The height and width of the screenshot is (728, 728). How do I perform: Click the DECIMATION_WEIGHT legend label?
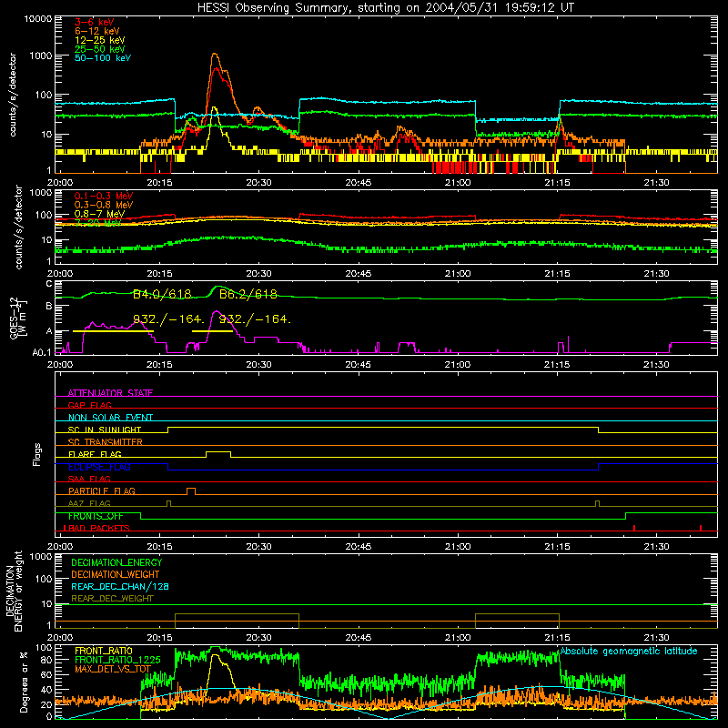tap(116, 575)
